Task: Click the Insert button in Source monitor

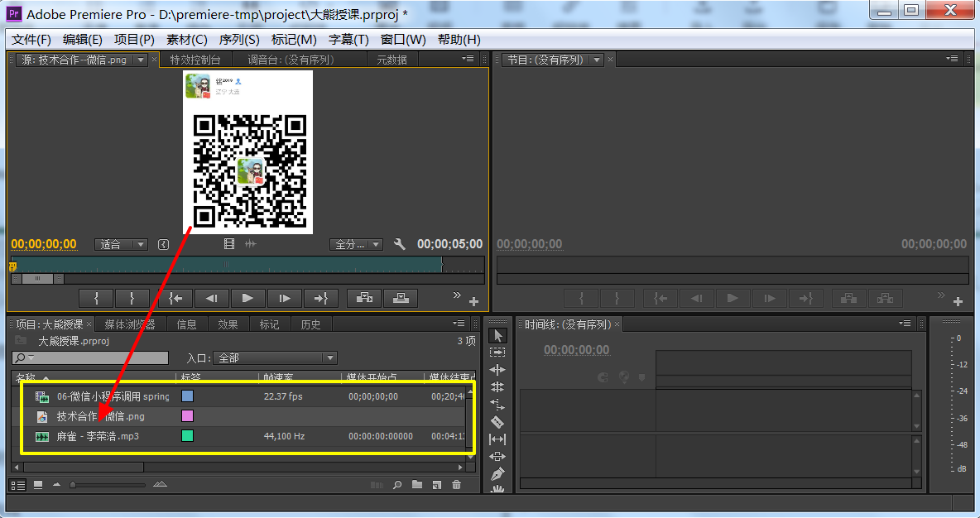Action: point(364,299)
